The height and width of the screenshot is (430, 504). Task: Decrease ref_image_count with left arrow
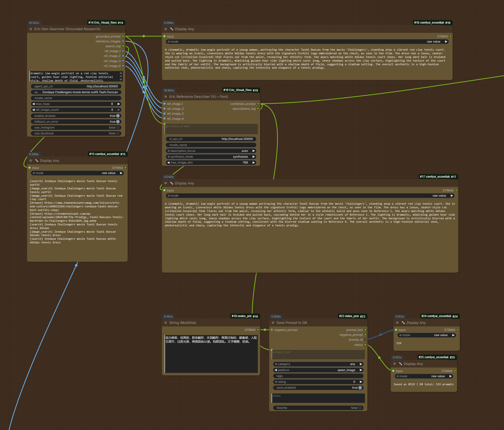[33, 110]
